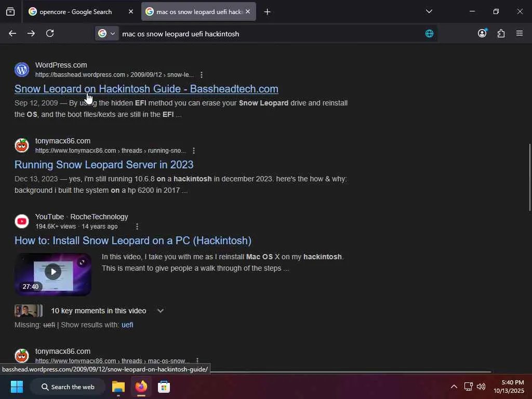Open the Firefox application hamburger menu
The width and height of the screenshot is (532, 399).
tap(520, 33)
